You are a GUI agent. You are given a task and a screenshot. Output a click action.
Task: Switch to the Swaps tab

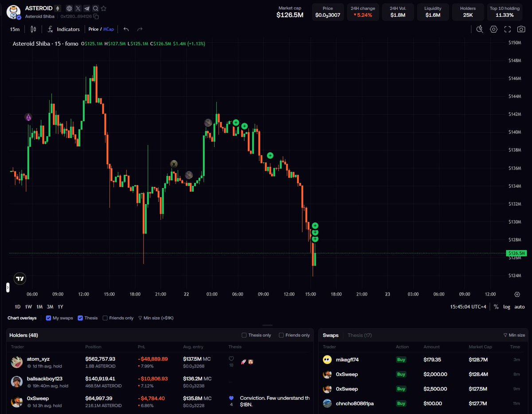coord(331,335)
